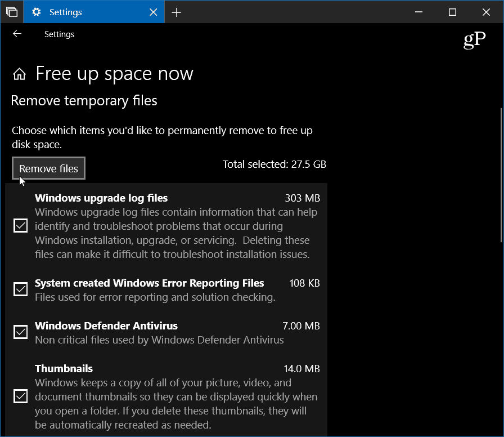Click the gear icon in Settings tab
This screenshot has height=437, width=504.
(37, 12)
